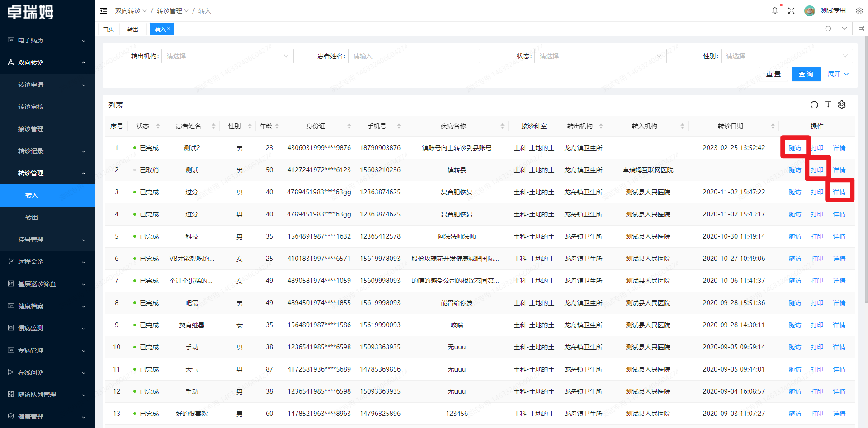Click the 重置 reset button
The image size is (868, 428).
(x=773, y=74)
